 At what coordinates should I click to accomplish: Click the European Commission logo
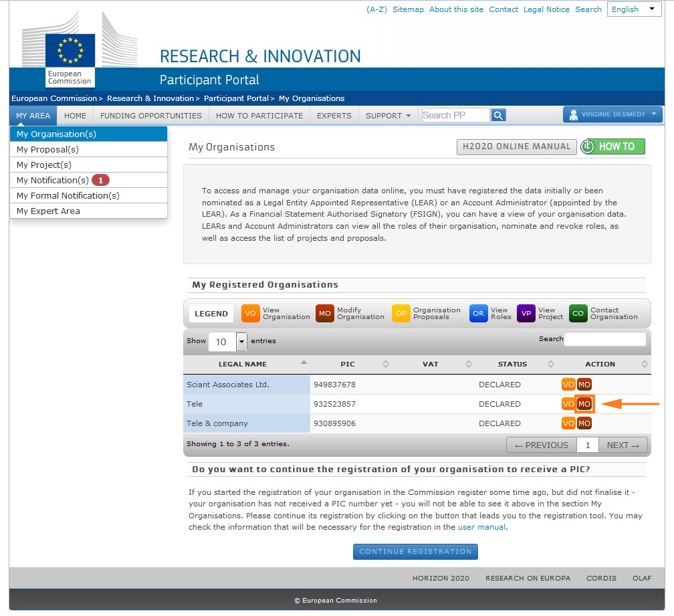[x=70, y=59]
